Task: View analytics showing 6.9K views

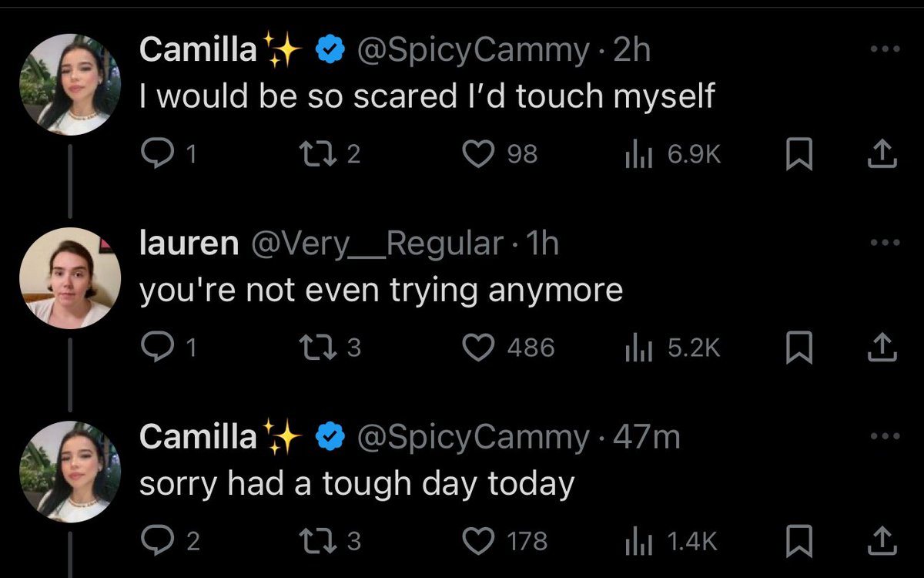Action: [x=672, y=155]
